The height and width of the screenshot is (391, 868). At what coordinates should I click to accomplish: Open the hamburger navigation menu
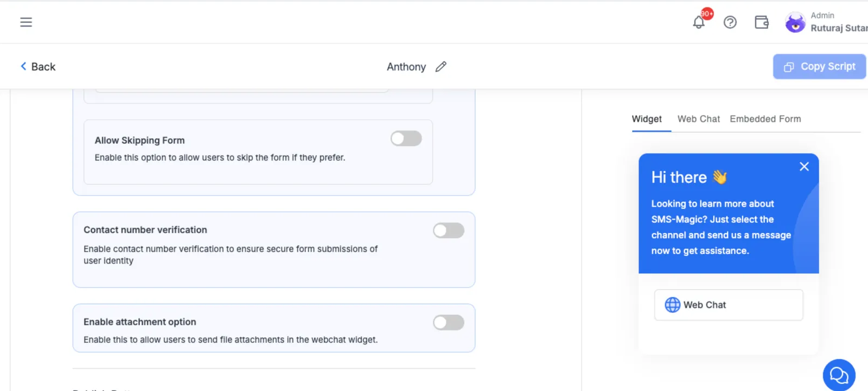(26, 22)
